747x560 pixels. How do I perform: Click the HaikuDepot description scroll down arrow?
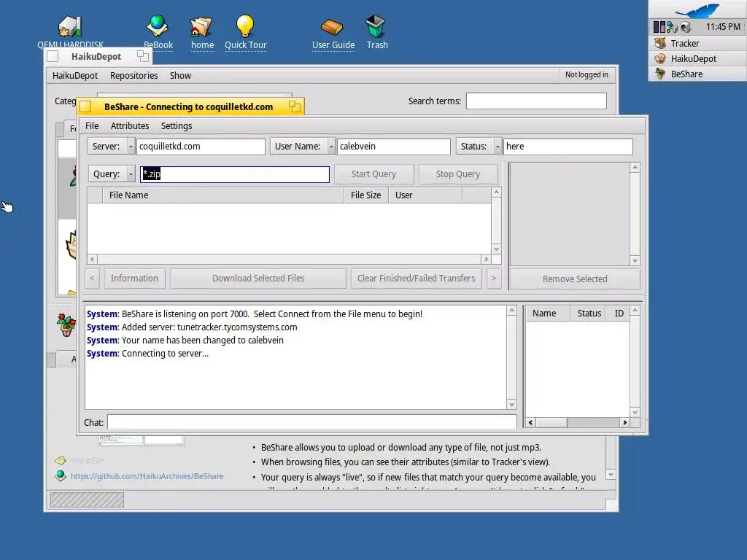tap(611, 475)
